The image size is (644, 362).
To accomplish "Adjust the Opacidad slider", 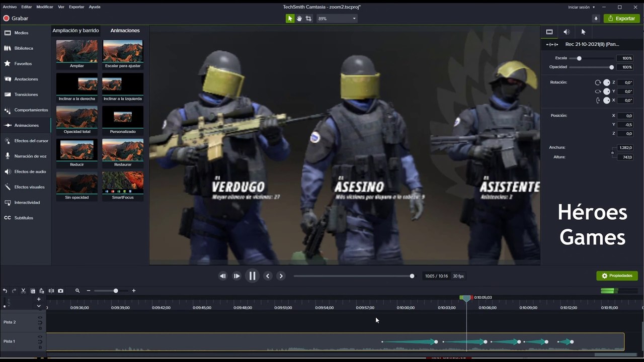I will 612,67.
